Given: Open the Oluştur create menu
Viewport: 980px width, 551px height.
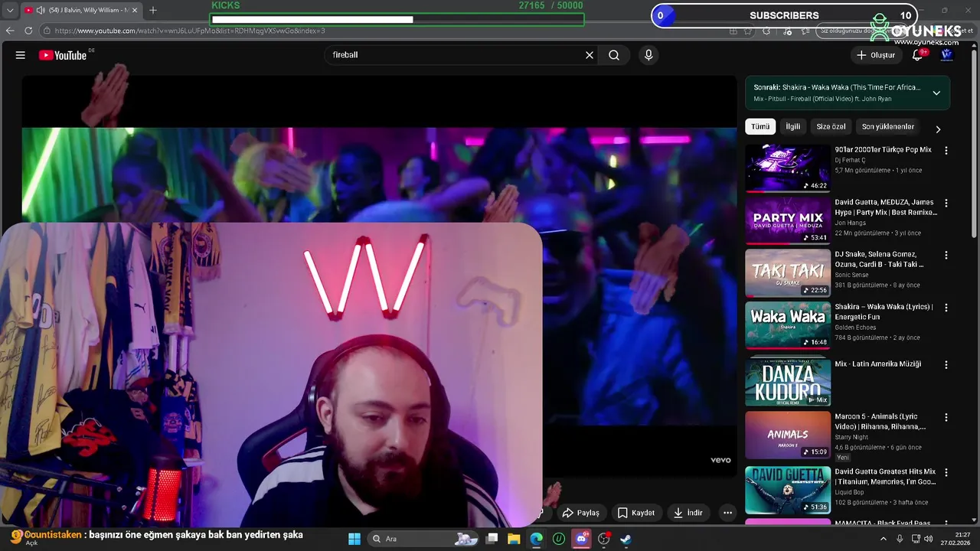Looking at the screenshot, I should pos(876,55).
